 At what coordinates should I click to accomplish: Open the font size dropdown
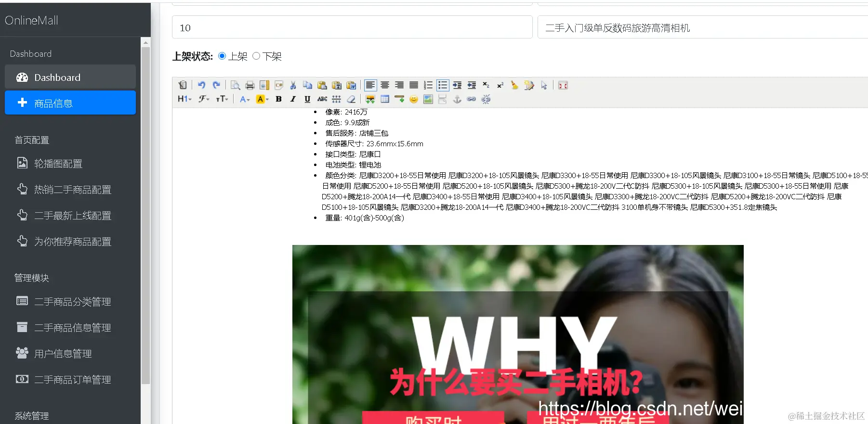click(222, 99)
